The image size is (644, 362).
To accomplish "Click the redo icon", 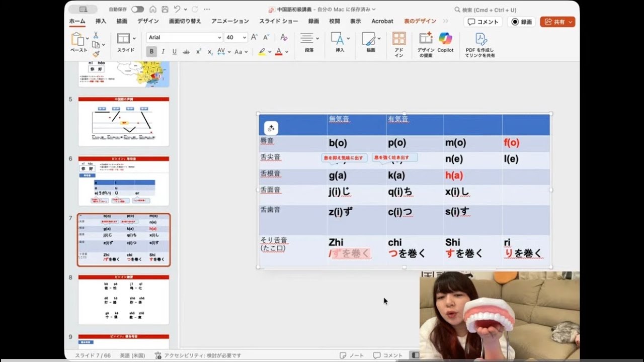I will 195,9.
